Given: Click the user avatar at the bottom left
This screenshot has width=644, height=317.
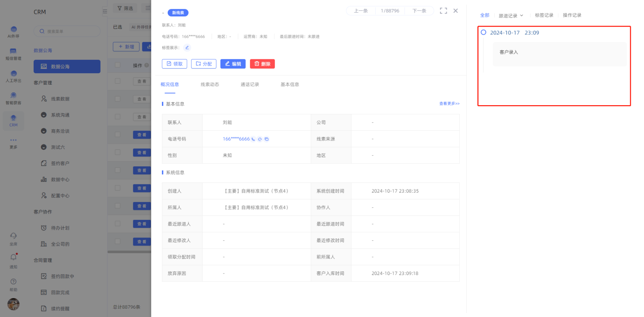Looking at the screenshot, I should [14, 304].
